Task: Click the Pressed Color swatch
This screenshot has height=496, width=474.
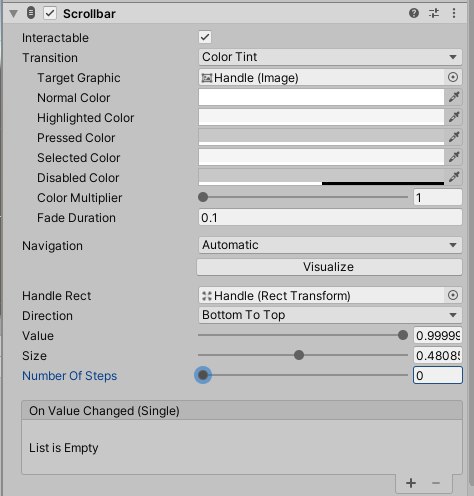Action: [x=321, y=137]
